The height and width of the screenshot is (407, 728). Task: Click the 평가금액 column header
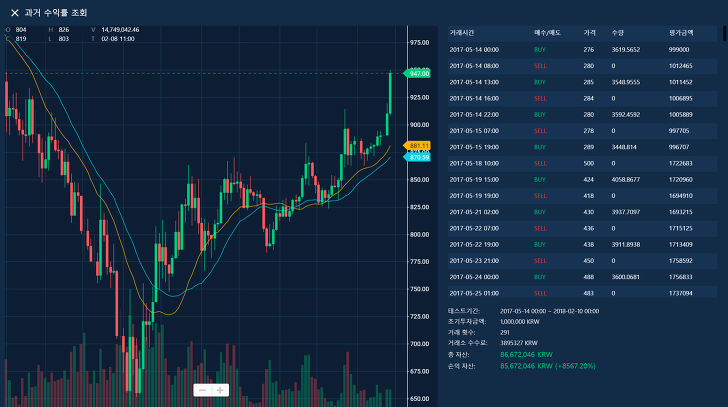click(680, 33)
